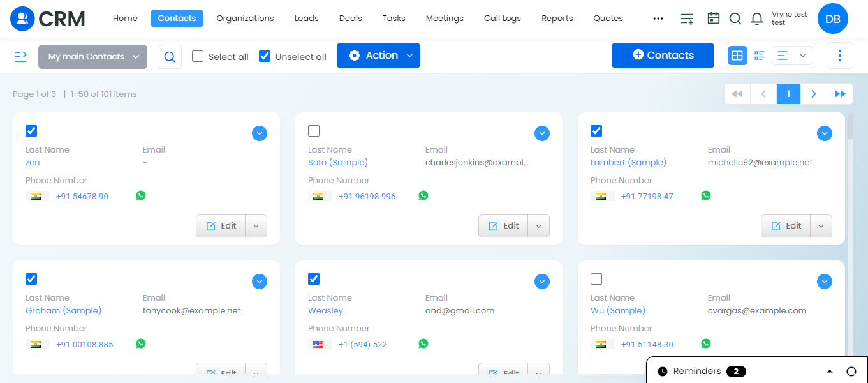868x383 pixels.
Task: Select the aligned lines view icon
Action: [783, 56]
